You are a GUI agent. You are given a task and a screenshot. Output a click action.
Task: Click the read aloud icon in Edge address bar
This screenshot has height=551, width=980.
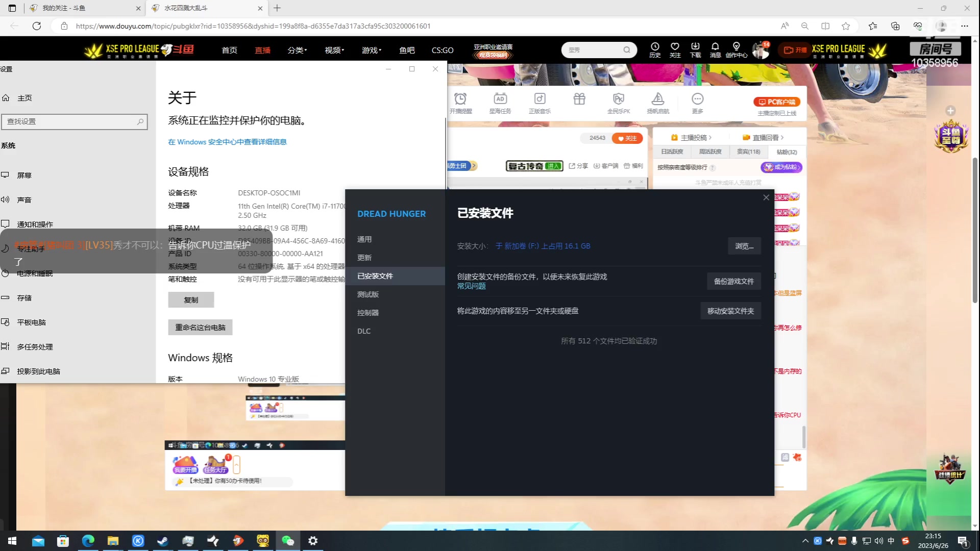pyautogui.click(x=785, y=26)
